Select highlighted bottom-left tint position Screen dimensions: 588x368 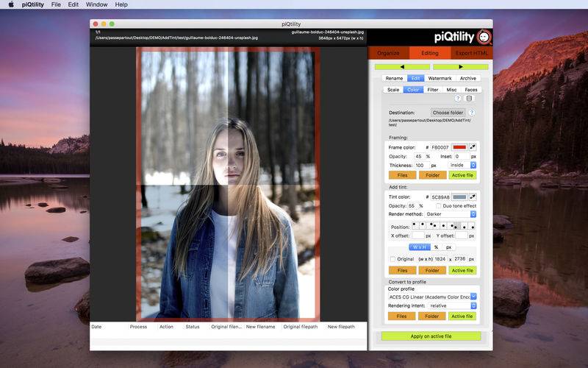[x=457, y=225]
